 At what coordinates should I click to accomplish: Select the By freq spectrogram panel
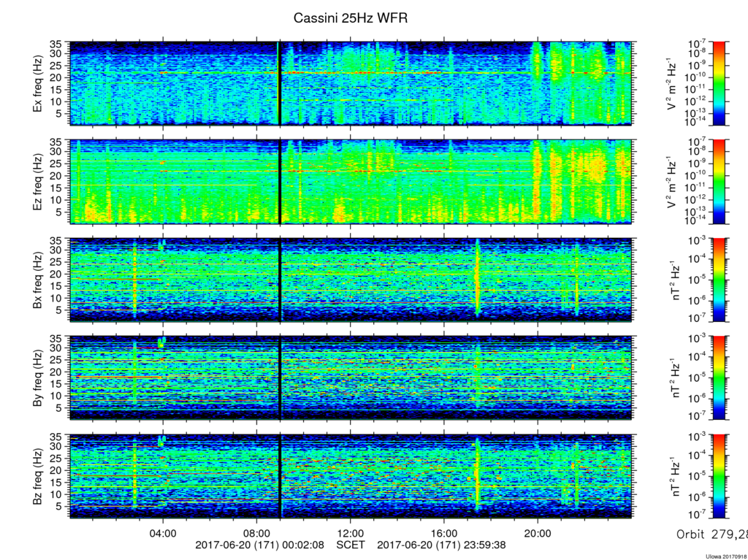[x=351, y=377]
